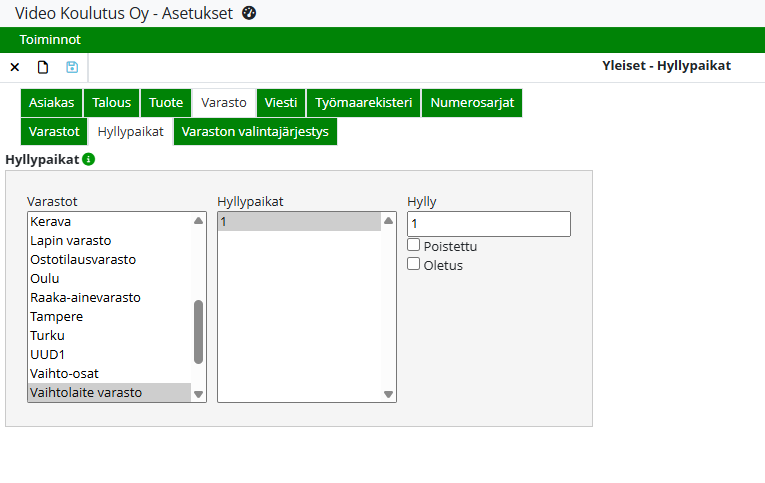Open the Toiminnot menu
The height and width of the screenshot is (483, 765).
(50, 40)
